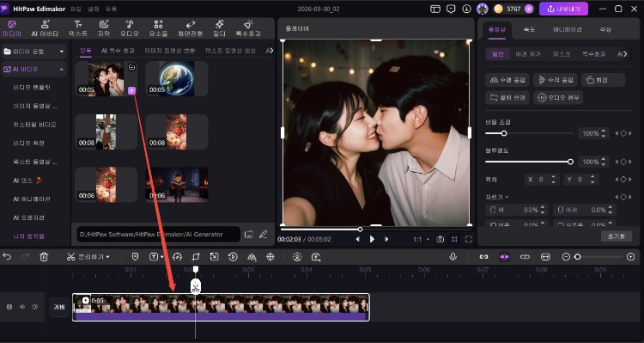
Task: Zoom out the timeline with minus icon
Action: pyautogui.click(x=566, y=257)
